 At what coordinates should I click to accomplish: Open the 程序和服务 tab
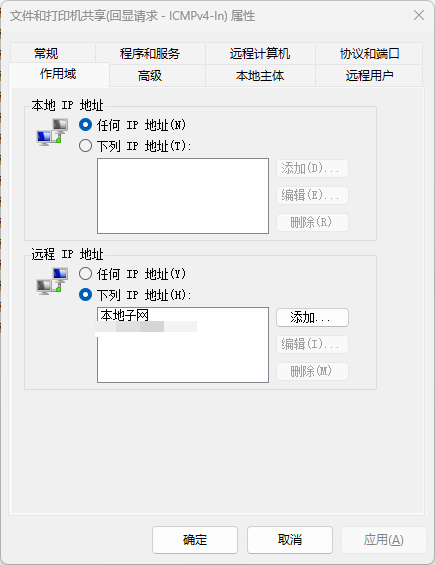point(150,53)
